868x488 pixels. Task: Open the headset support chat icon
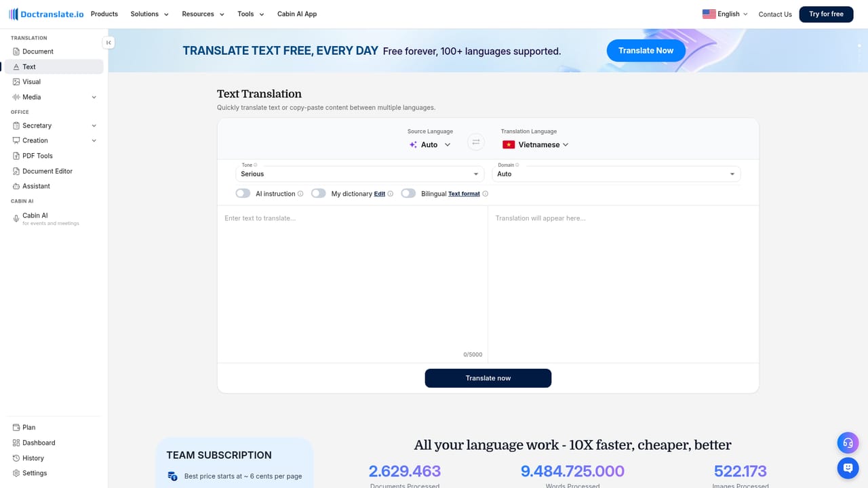pos(848,443)
